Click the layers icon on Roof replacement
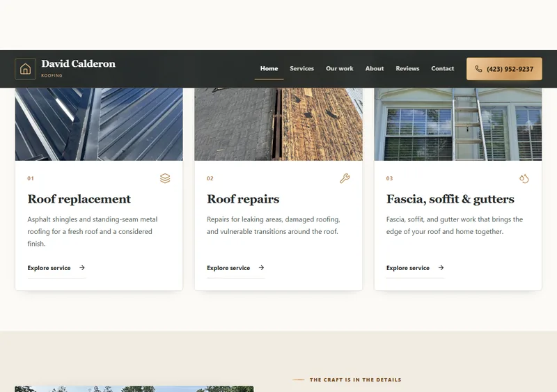Viewport: 557px width, 392px height. coord(165,178)
